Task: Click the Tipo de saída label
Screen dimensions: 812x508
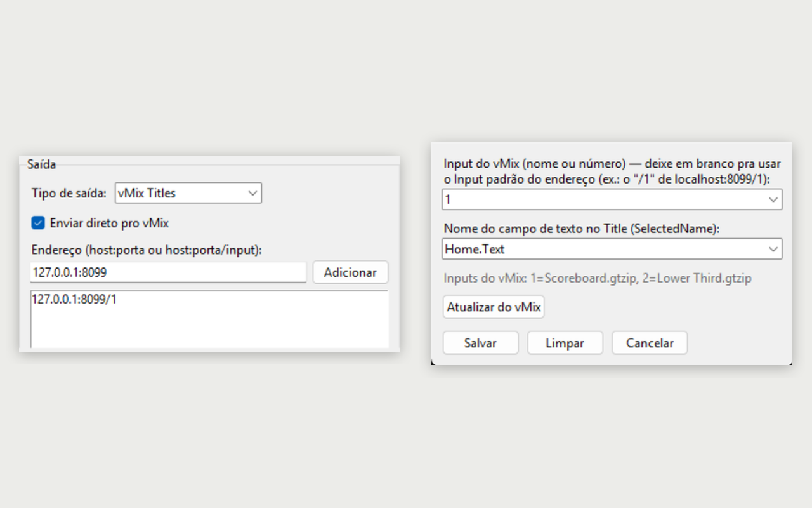Action: (69, 193)
